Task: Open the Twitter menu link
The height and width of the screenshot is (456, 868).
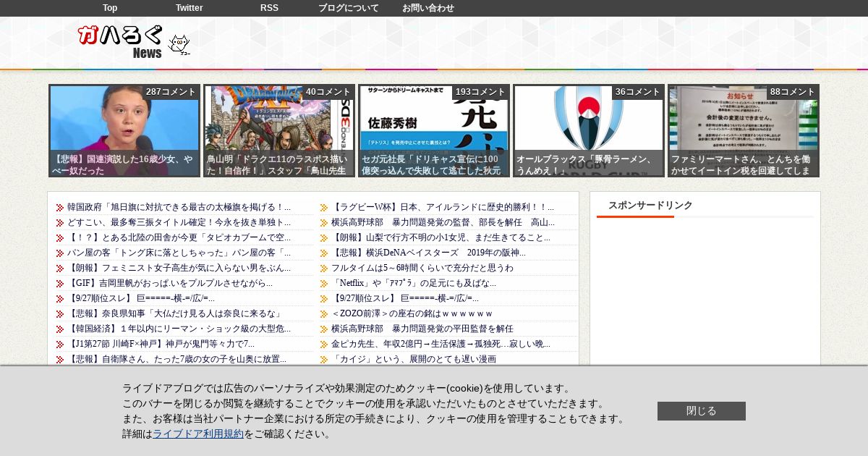Action: tap(190, 8)
